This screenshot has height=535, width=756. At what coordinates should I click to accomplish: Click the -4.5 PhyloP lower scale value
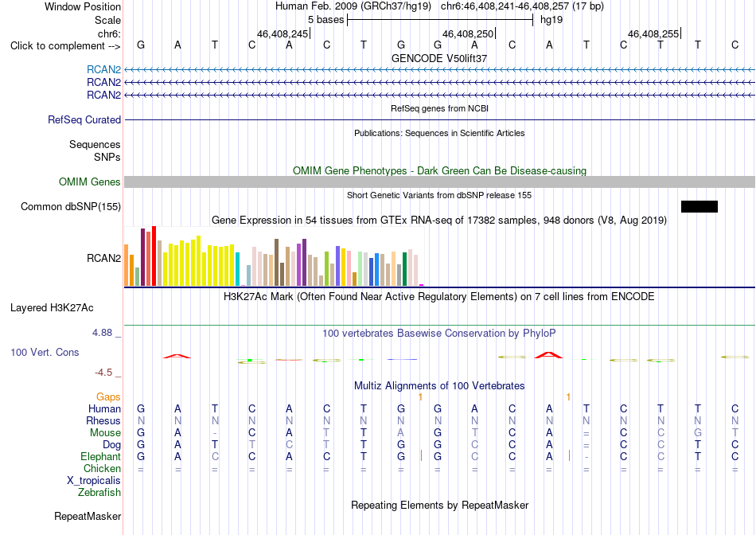[x=103, y=373]
